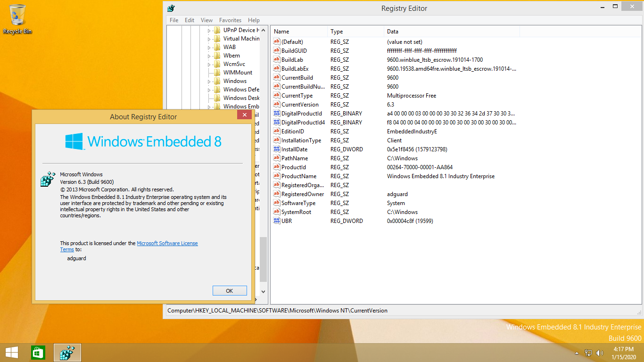Sort values by Name column header

[x=299, y=32]
